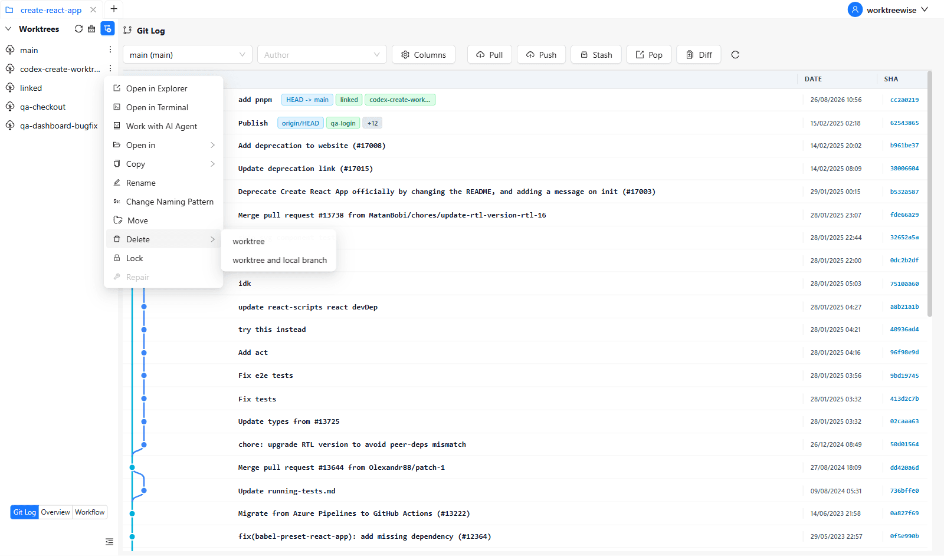Open the Author filter dropdown

322,55
